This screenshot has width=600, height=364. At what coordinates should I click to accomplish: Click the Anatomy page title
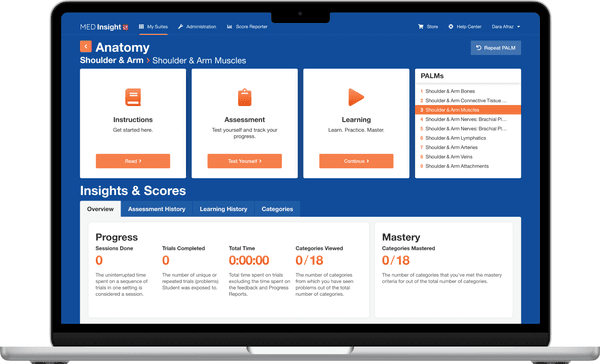point(122,47)
